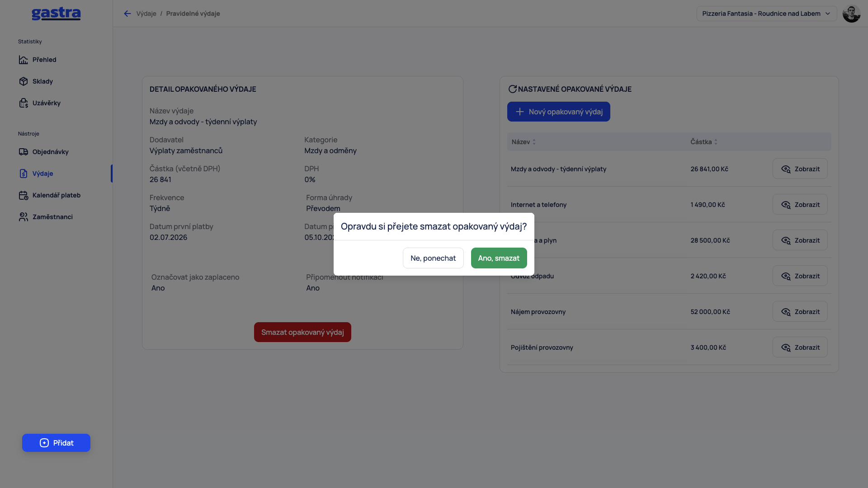Screen dimensions: 868x488
Task: Click plus icon in Nový opakovaný výdaj
Action: tap(520, 112)
